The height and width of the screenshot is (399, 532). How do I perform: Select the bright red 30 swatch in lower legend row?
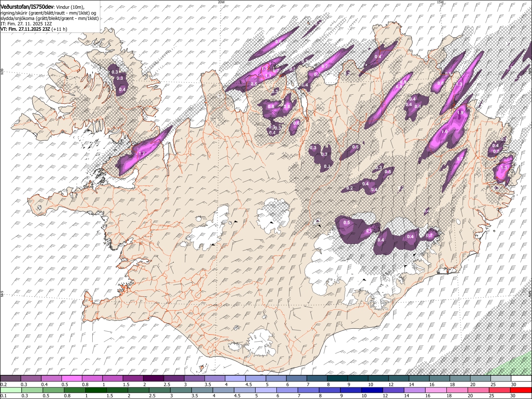pos(521,390)
